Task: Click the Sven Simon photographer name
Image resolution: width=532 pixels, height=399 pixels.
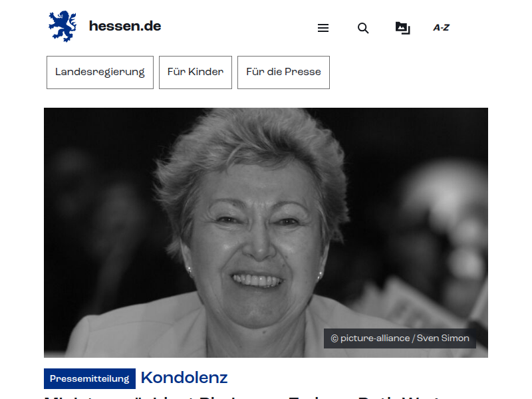Action: [x=443, y=338]
